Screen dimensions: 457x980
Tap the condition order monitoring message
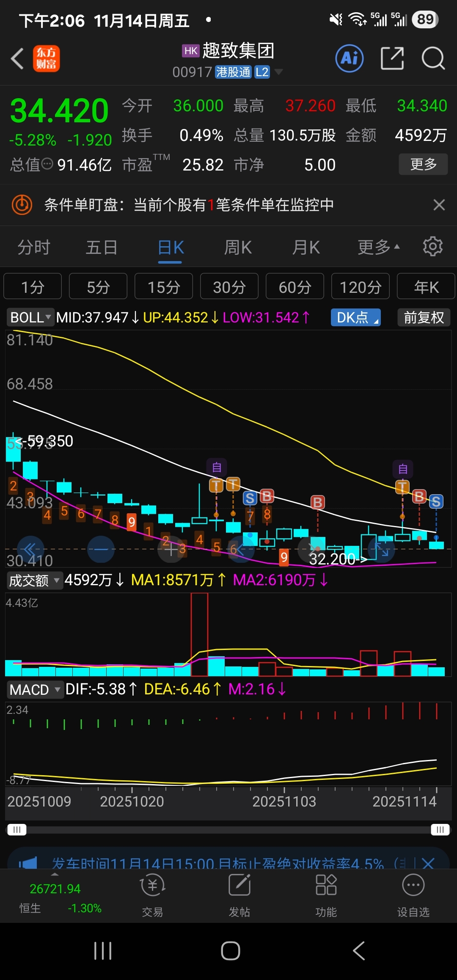(x=189, y=205)
